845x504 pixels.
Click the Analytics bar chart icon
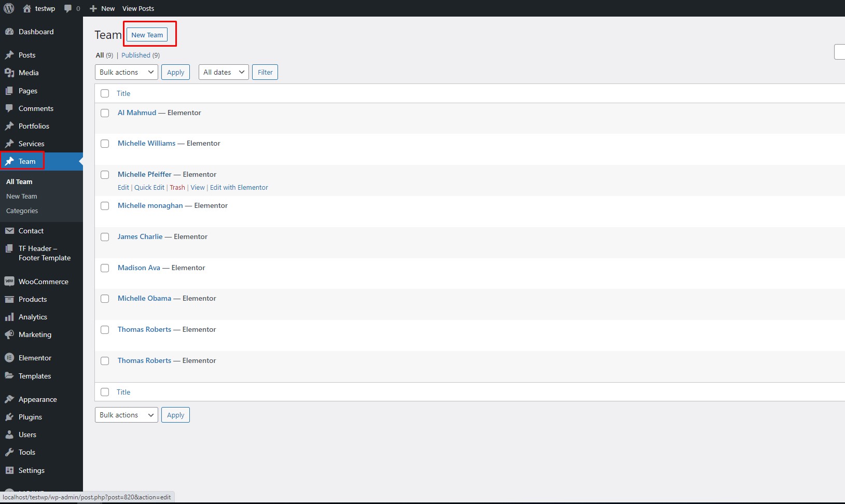click(x=9, y=317)
